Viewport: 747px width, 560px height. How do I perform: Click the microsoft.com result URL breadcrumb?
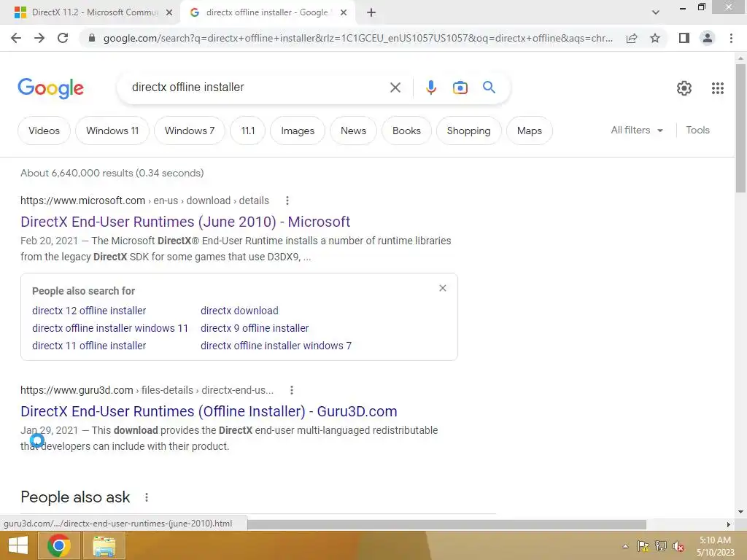pyautogui.click(x=145, y=201)
